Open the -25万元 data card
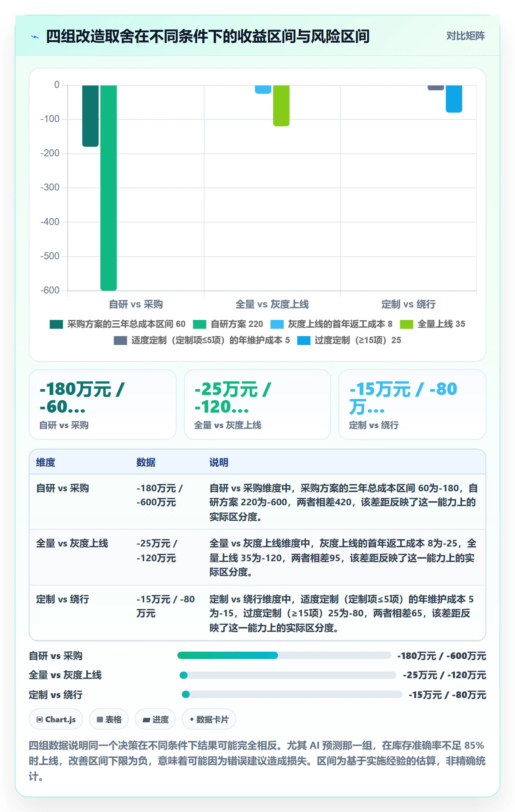Image resolution: width=515 pixels, height=812 pixels. pyautogui.click(x=257, y=405)
